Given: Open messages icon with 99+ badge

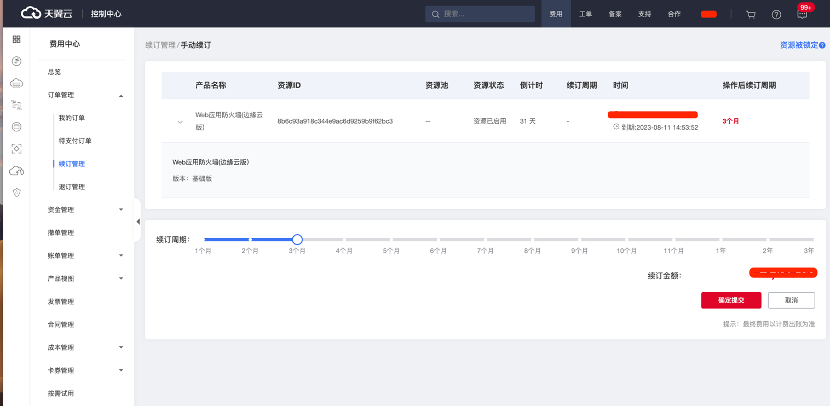Looking at the screenshot, I should [x=802, y=15].
